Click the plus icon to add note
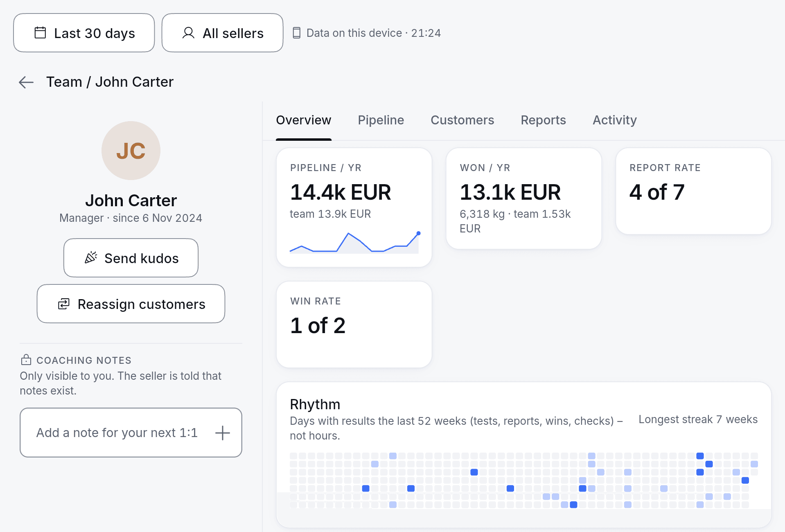This screenshot has height=532, width=785. [223, 433]
